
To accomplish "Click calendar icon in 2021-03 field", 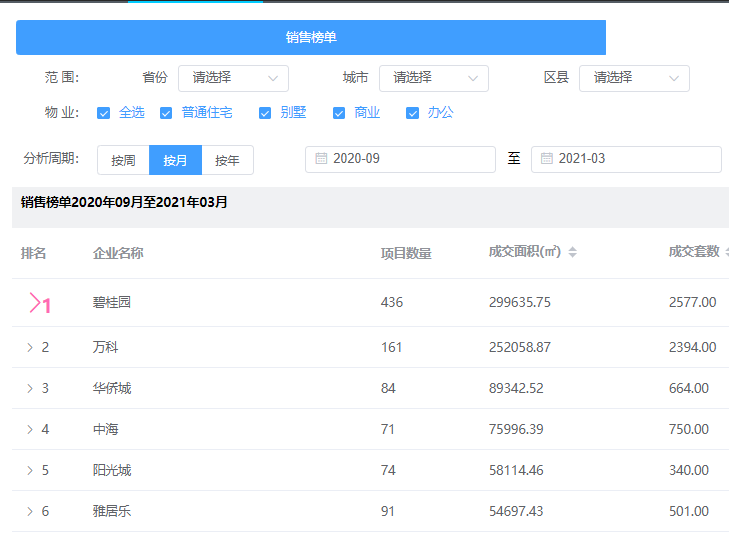I will click(x=547, y=159).
